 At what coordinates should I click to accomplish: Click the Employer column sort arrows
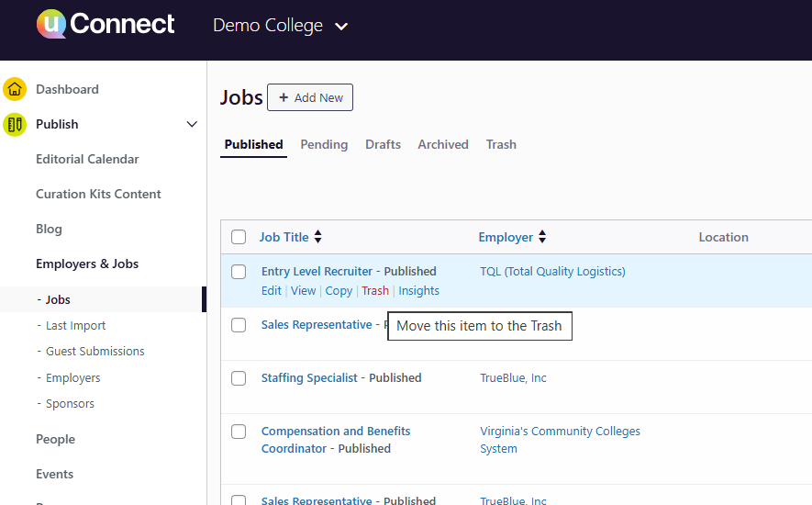(542, 237)
